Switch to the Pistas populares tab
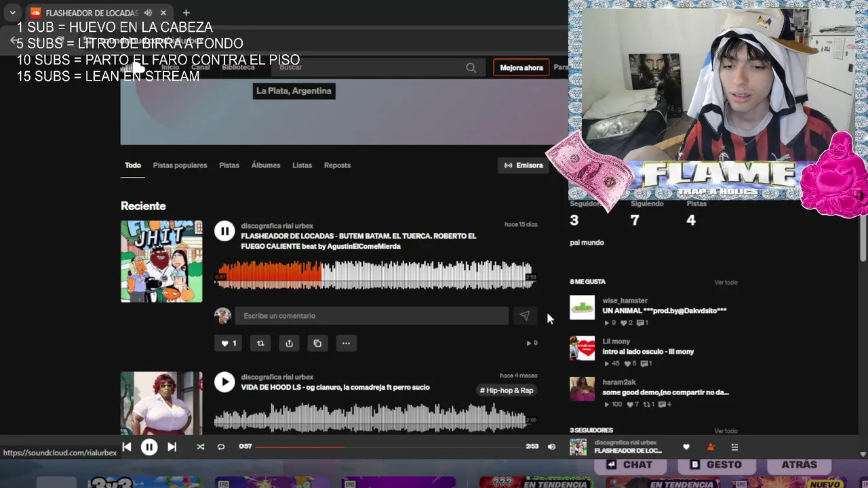 coord(180,165)
